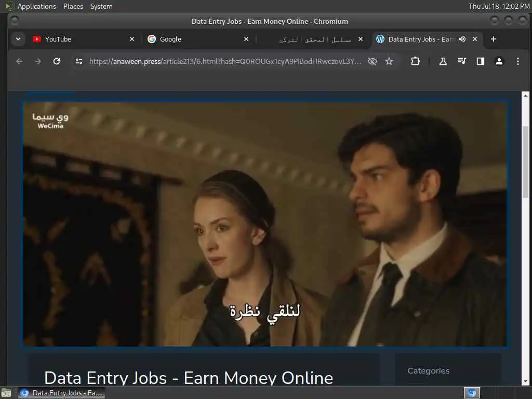Mute the tab audio speaker icon
Image resolution: width=532 pixels, height=399 pixels.
(462, 39)
